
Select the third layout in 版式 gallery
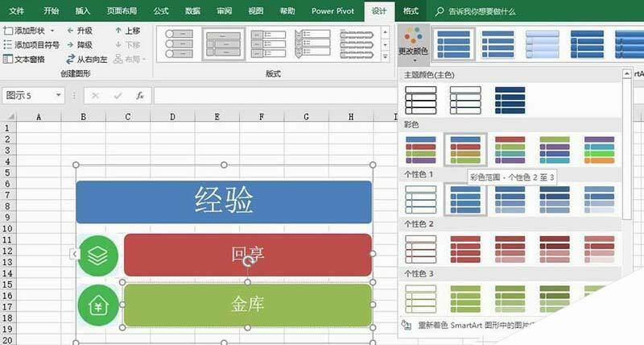point(268,44)
